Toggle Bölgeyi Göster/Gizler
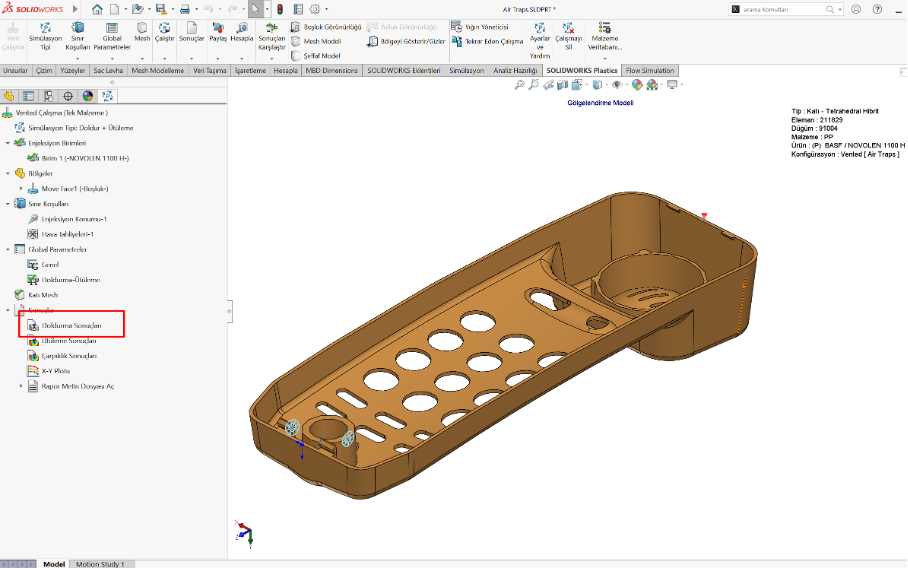The width and height of the screenshot is (908, 568). [x=407, y=41]
